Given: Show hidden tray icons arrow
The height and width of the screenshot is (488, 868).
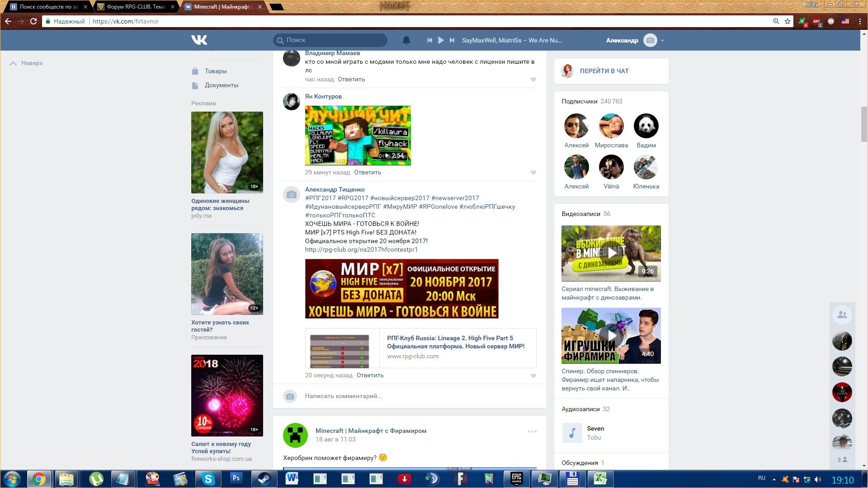Looking at the screenshot, I should point(774,479).
